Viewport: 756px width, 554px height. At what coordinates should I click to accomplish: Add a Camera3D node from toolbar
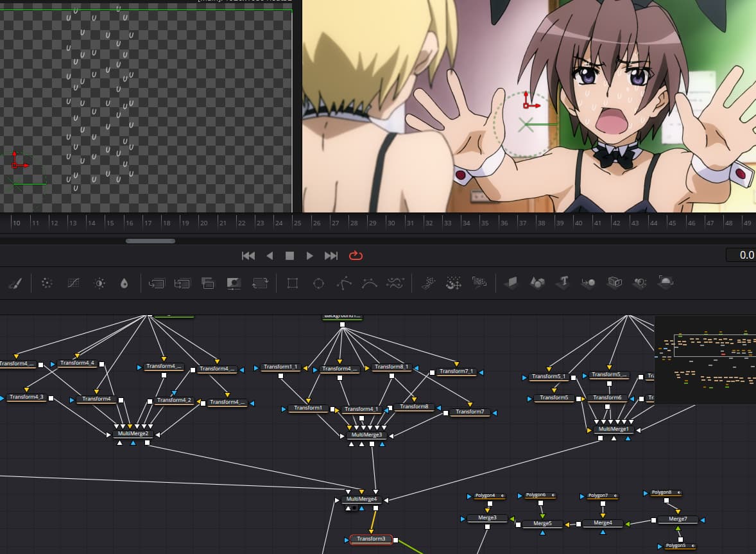click(x=615, y=282)
